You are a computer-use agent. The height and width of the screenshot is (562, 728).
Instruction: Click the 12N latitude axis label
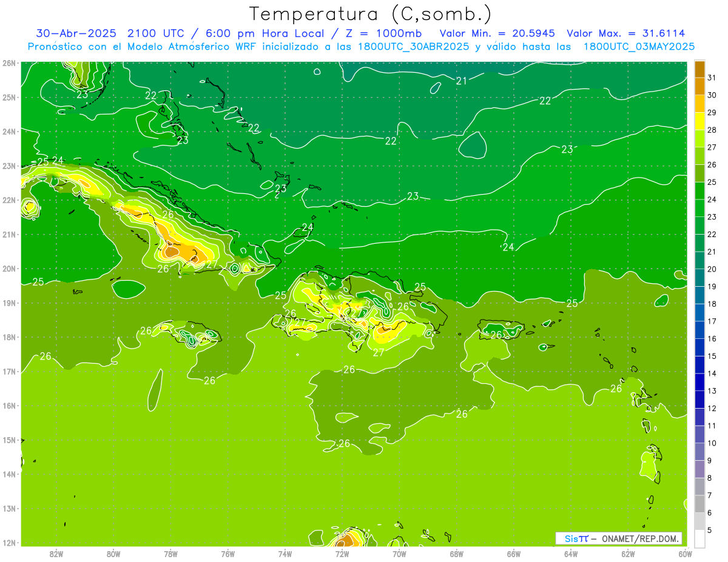(8, 543)
